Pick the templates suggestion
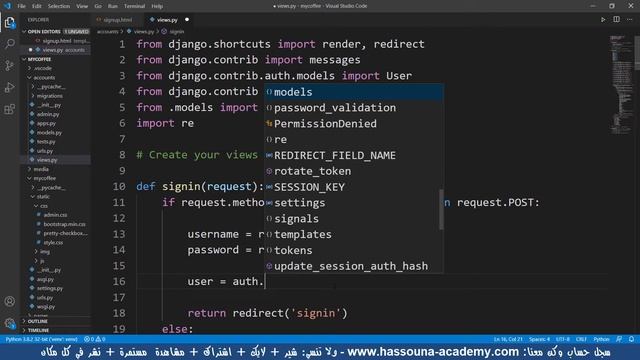The height and width of the screenshot is (360, 640). point(354,234)
